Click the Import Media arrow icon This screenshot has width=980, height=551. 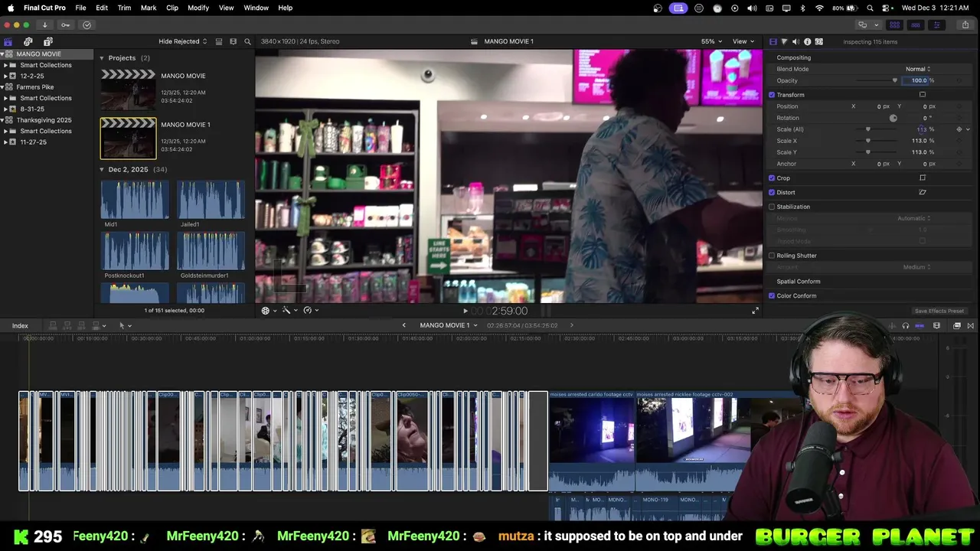(44, 24)
